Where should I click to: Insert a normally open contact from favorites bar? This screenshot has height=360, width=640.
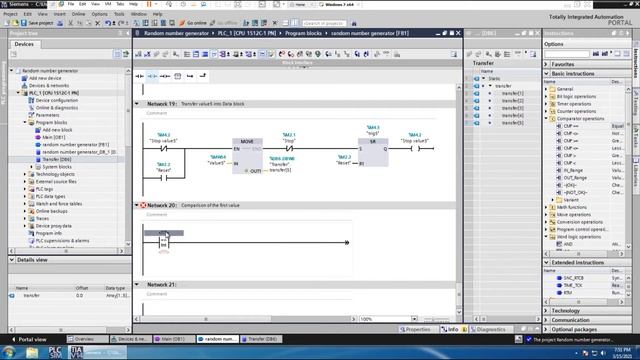coord(140,76)
